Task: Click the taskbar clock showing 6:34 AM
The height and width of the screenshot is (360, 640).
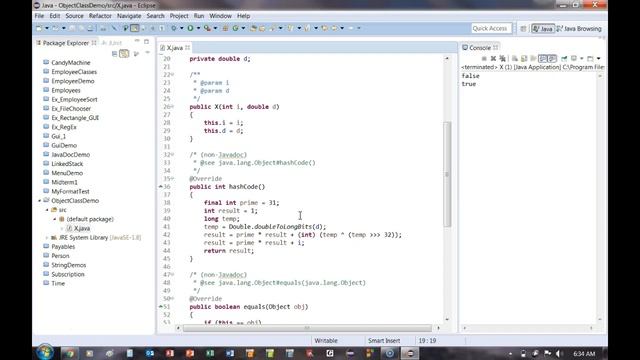Action: tap(584, 353)
